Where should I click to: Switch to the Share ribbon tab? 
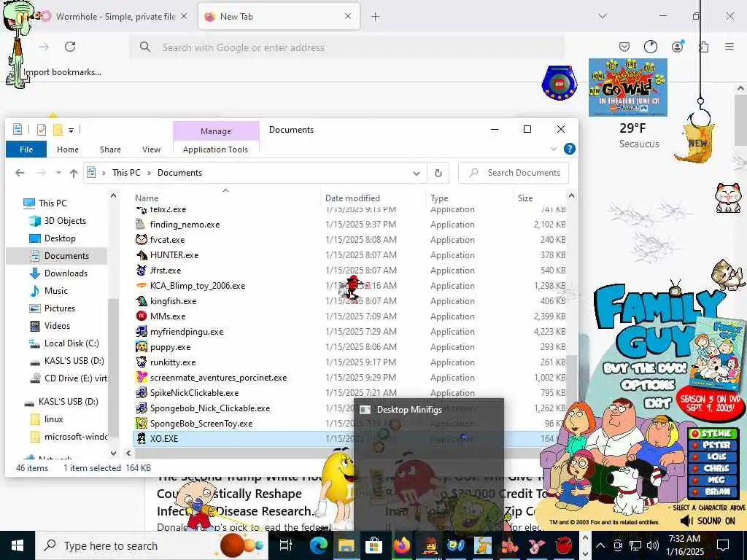click(110, 149)
